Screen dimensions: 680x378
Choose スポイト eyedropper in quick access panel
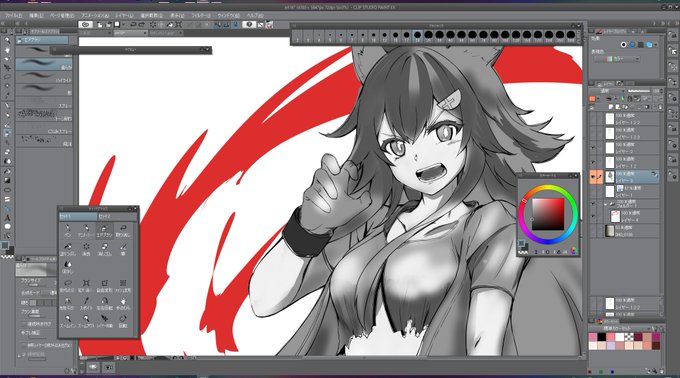[x=86, y=303]
